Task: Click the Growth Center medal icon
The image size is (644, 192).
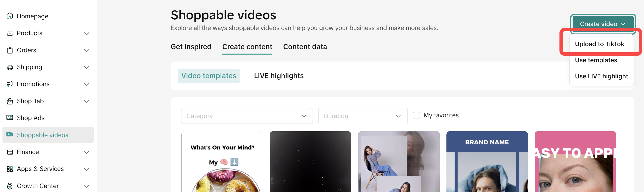Action: click(x=10, y=186)
